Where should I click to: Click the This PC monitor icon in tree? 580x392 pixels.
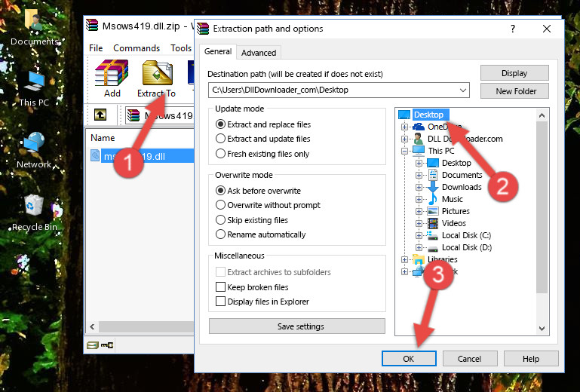419,151
